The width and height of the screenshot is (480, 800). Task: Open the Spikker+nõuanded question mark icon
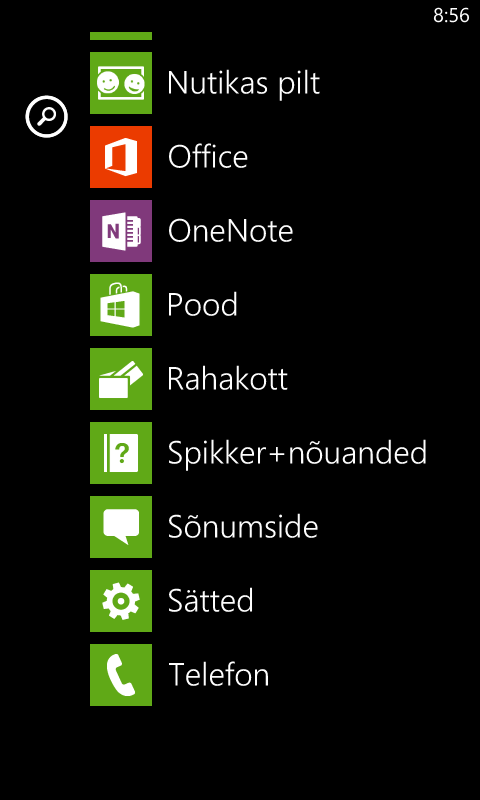(121, 453)
